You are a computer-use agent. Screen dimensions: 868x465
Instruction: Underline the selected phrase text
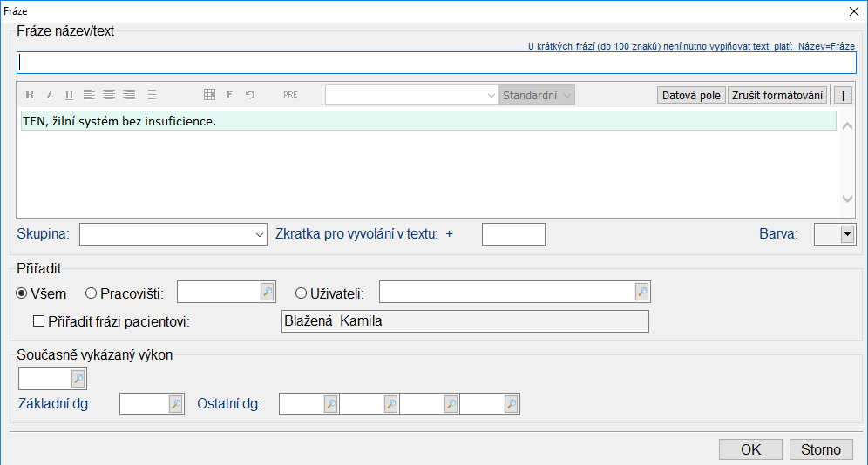[69, 95]
